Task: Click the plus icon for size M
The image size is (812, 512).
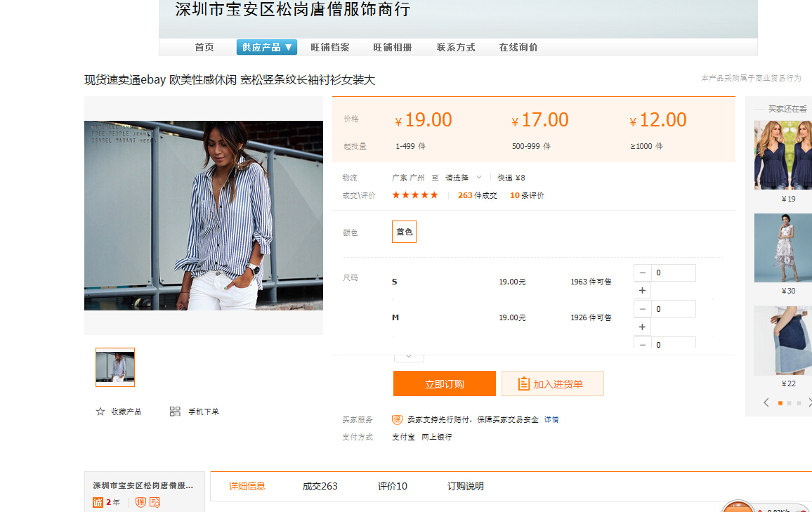Action: [642, 327]
